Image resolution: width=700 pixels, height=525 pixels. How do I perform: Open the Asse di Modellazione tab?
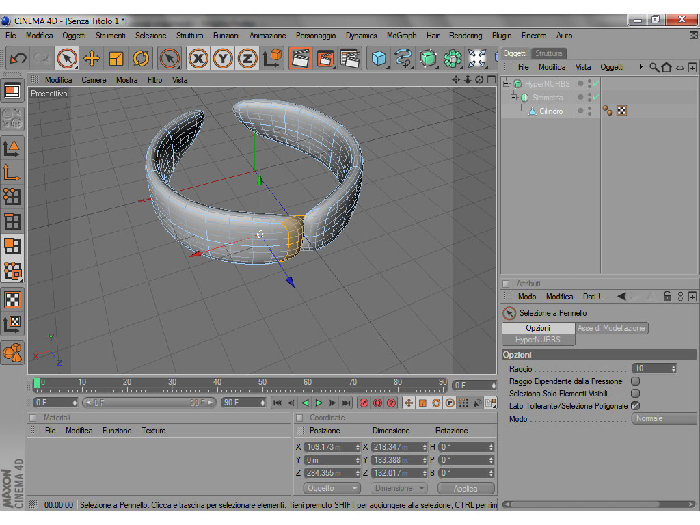click(x=611, y=328)
